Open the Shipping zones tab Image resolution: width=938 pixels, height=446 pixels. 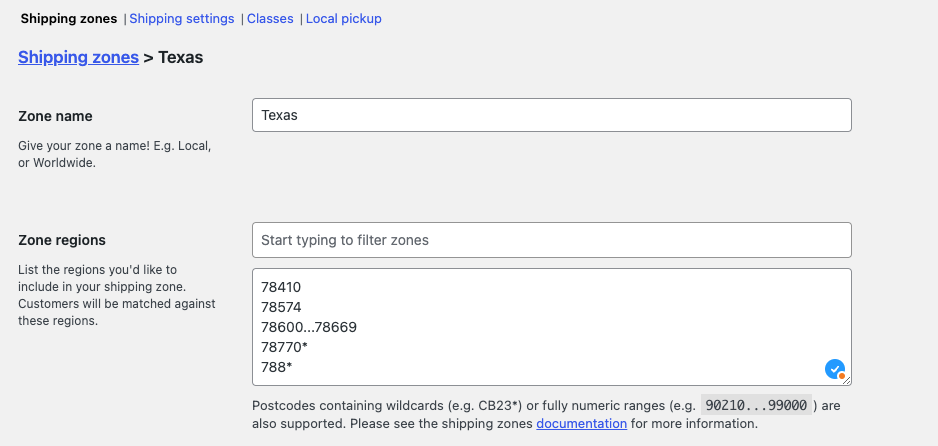pos(69,19)
